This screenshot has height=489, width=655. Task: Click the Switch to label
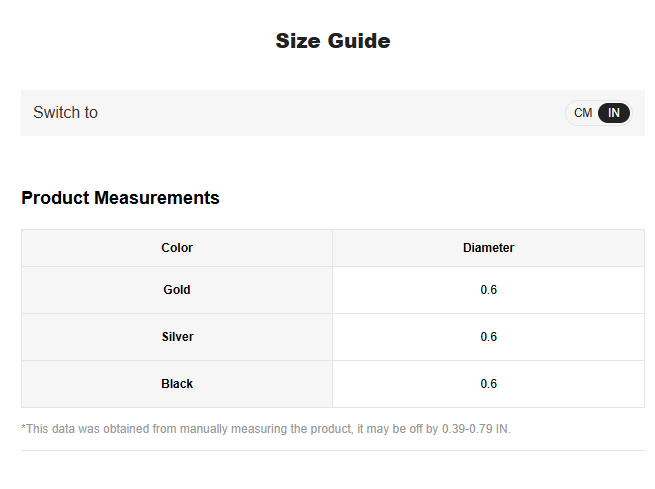66,113
